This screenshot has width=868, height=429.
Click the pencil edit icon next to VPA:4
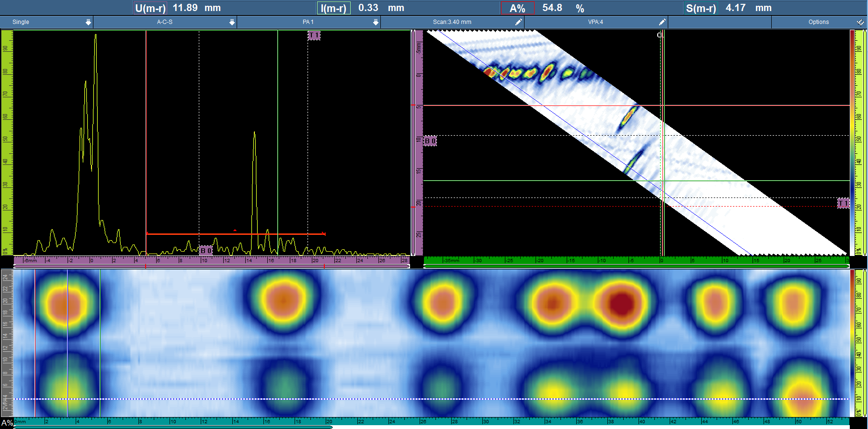tap(662, 22)
